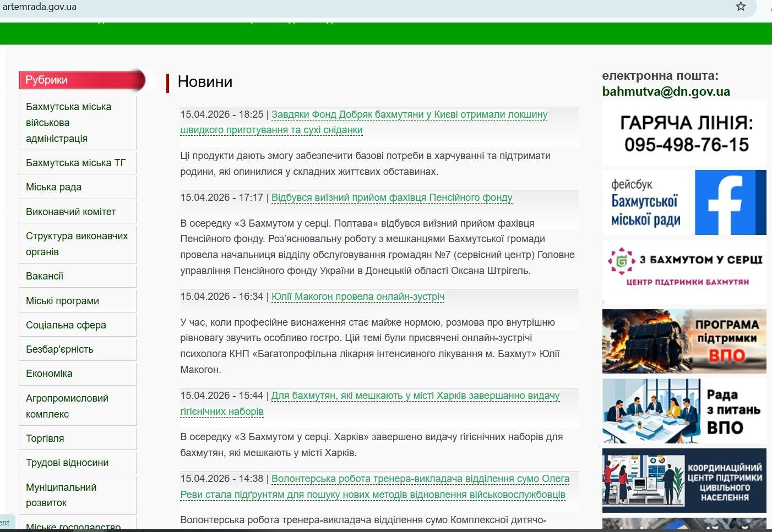
Task: Open the Юлії Макогон онлайн-зустріч article
Action: pyautogui.click(x=357, y=297)
